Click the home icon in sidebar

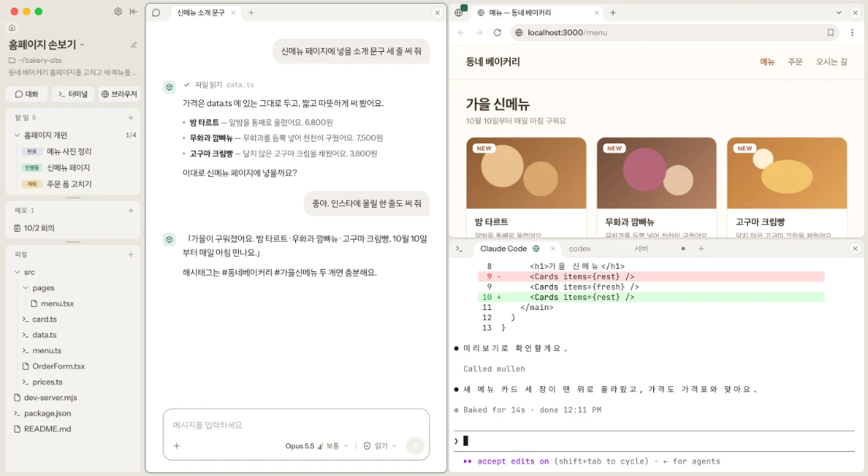[x=12, y=28]
